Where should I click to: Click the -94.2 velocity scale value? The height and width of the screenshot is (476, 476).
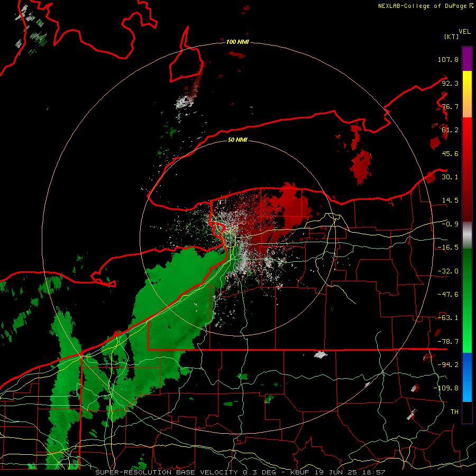(x=448, y=365)
